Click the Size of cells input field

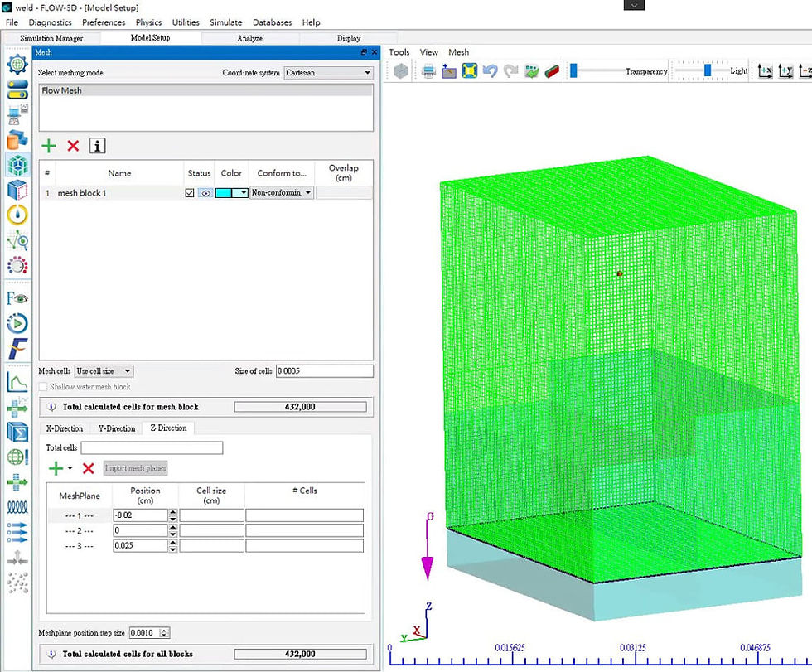pos(325,370)
